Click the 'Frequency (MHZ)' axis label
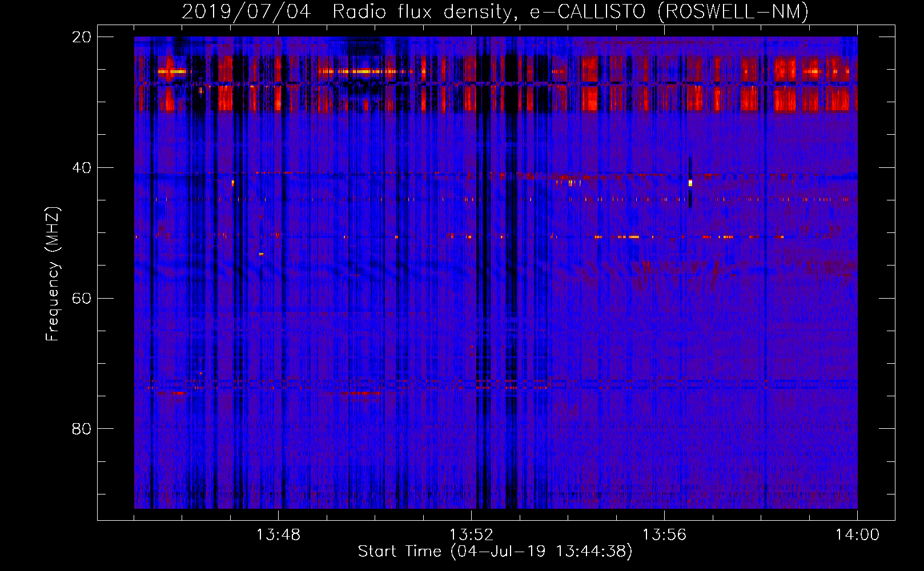The image size is (924, 571). [x=53, y=274]
